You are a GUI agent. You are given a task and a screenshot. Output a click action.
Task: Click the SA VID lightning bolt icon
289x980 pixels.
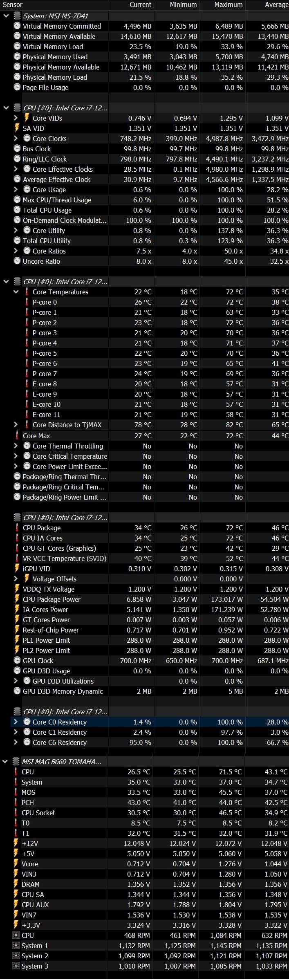(x=17, y=128)
